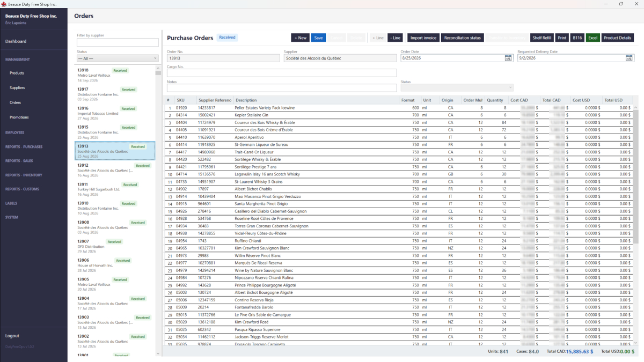Open Promotions in the sidebar
644x362 pixels.
click(19, 117)
